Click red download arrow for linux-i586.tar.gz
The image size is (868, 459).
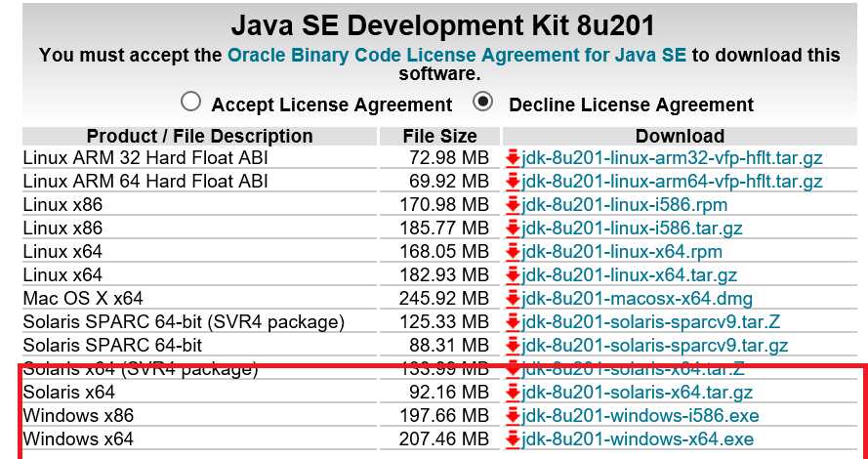(x=513, y=229)
